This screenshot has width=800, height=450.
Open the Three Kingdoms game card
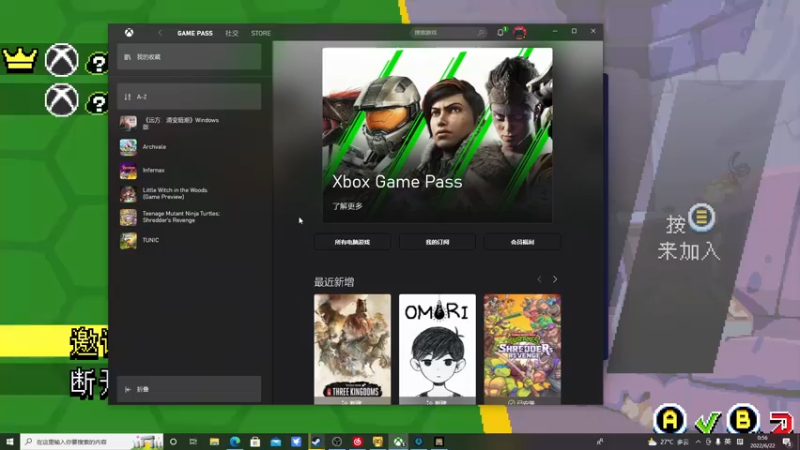[353, 349]
